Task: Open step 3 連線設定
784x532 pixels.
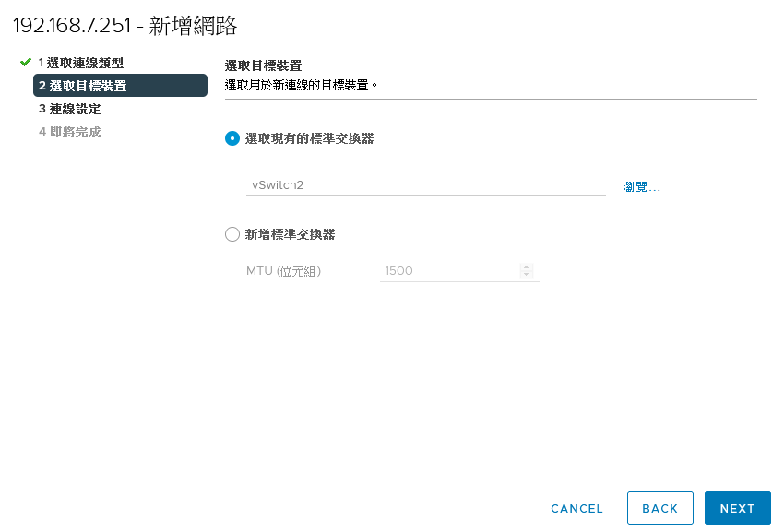Action: point(69,109)
